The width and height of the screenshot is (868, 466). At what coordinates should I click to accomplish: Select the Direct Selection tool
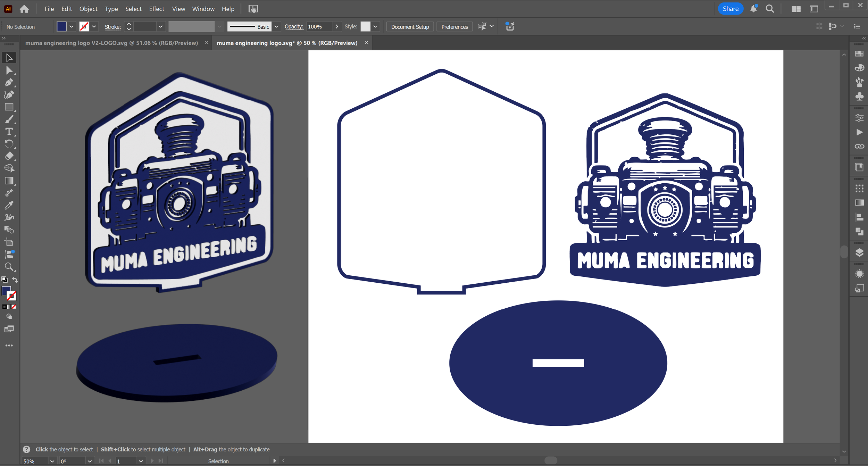click(x=9, y=70)
